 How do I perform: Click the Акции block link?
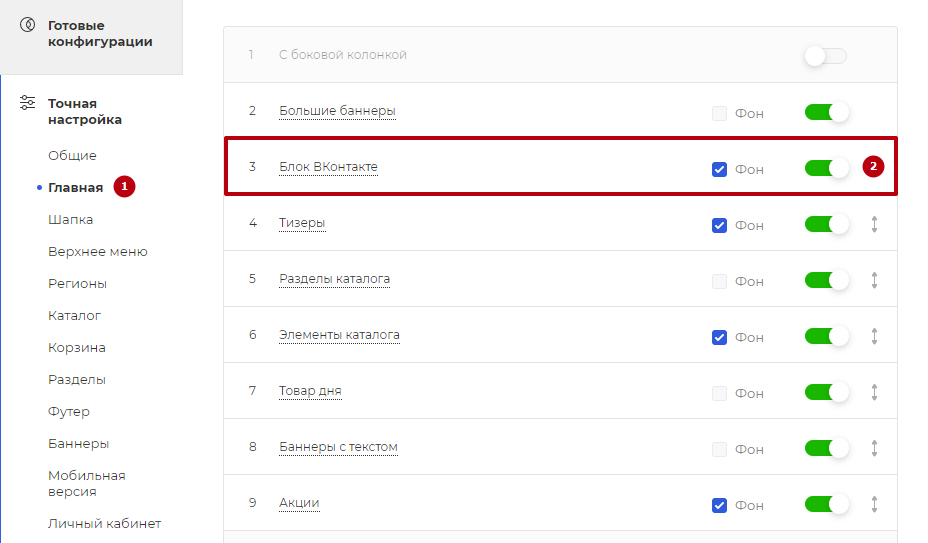pyautogui.click(x=299, y=503)
